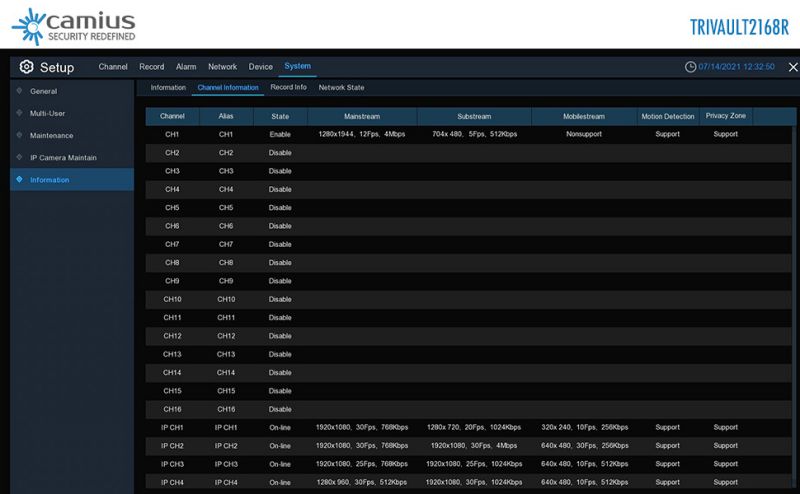Click the Mainstream column header

(x=362, y=117)
